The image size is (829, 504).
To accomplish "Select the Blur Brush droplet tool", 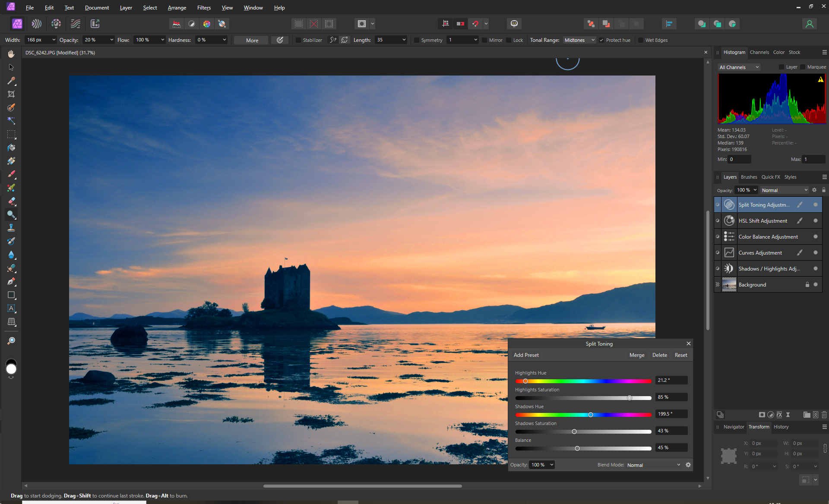I will (11, 255).
